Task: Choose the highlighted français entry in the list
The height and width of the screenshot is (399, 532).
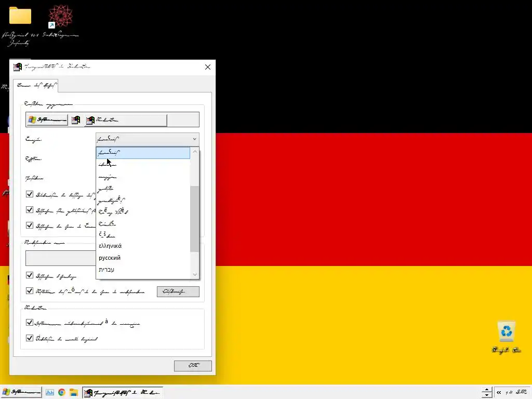Action: (143, 153)
